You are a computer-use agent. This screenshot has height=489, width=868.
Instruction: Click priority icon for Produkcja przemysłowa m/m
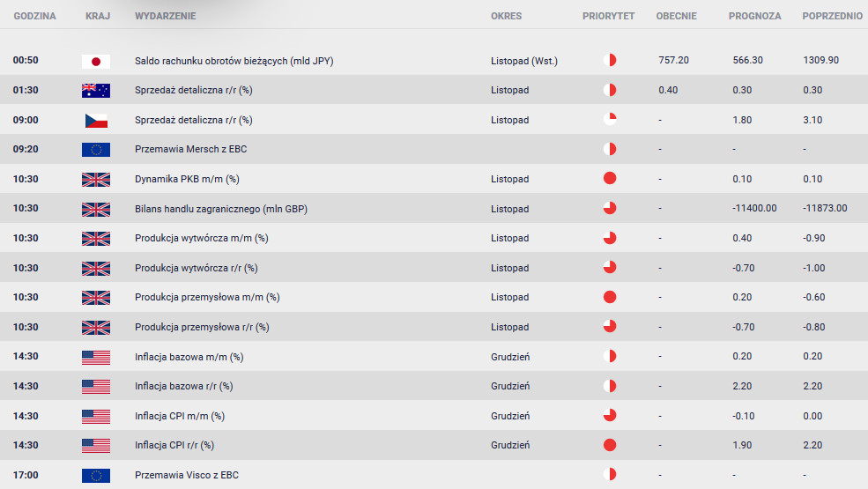tap(609, 297)
